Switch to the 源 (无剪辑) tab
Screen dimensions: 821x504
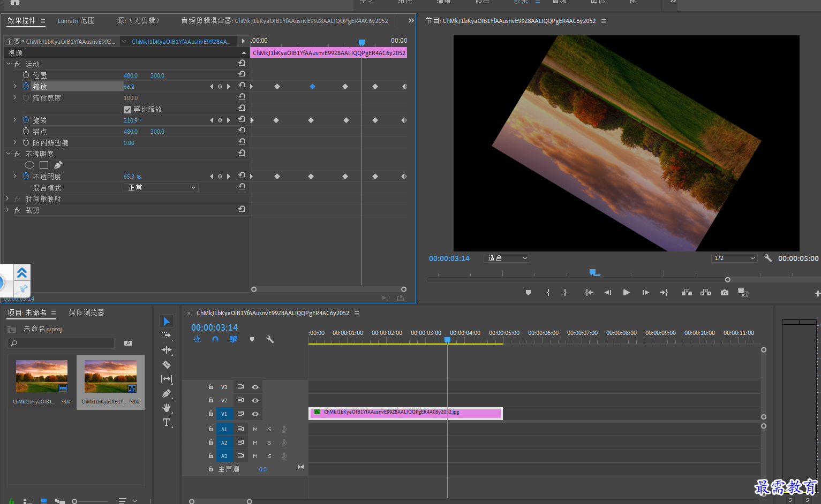pos(139,20)
